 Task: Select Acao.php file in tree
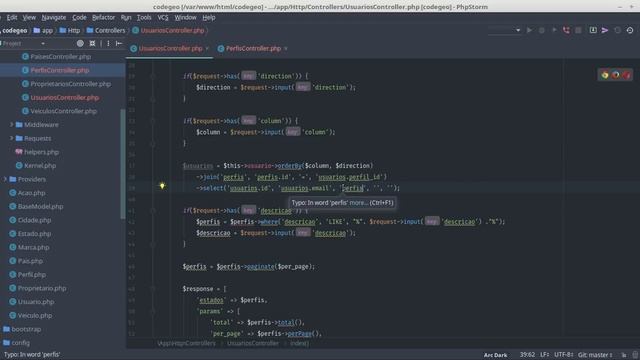click(31, 193)
